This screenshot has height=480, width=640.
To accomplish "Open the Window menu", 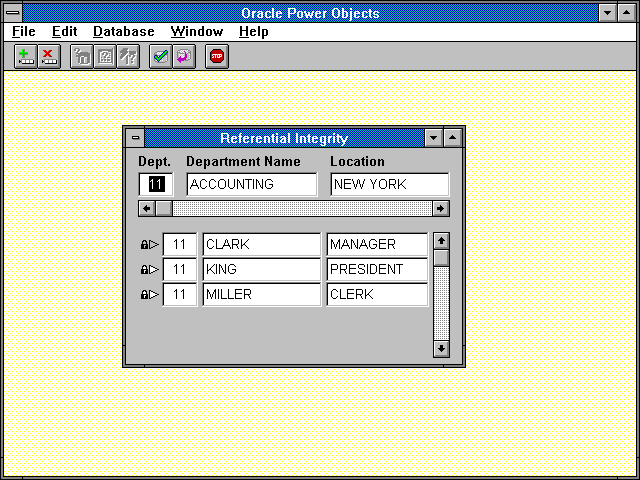I will (x=196, y=32).
